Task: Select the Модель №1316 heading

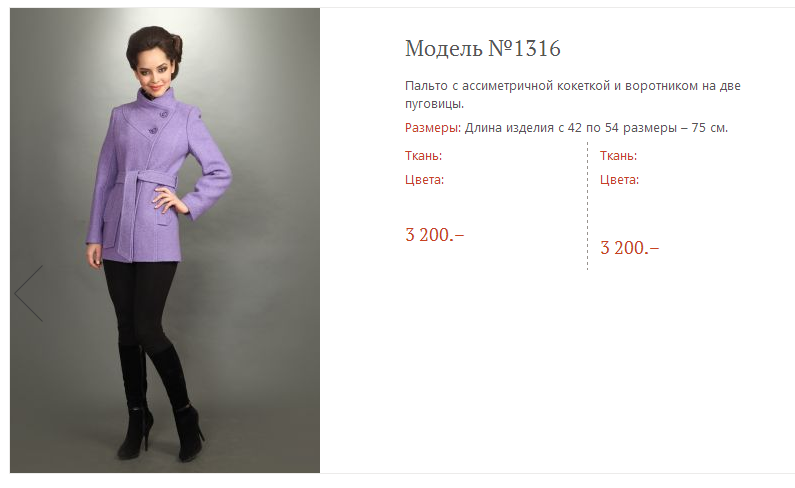Action: (483, 49)
